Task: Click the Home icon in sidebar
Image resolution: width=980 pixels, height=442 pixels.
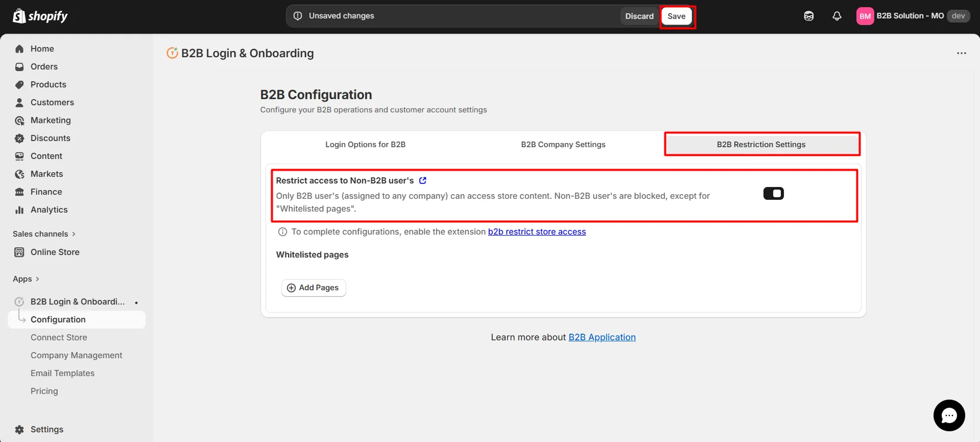Action: [19, 49]
